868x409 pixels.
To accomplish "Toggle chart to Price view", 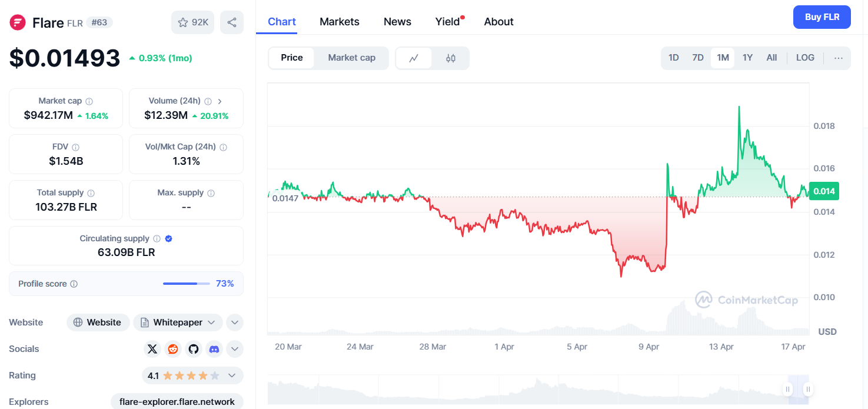I will pyautogui.click(x=292, y=58).
